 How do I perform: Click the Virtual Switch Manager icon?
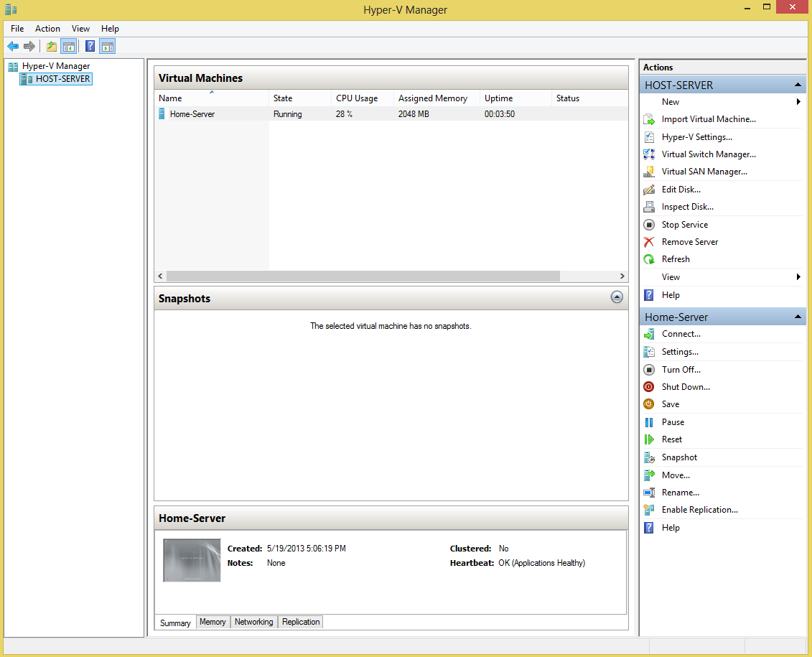649,154
